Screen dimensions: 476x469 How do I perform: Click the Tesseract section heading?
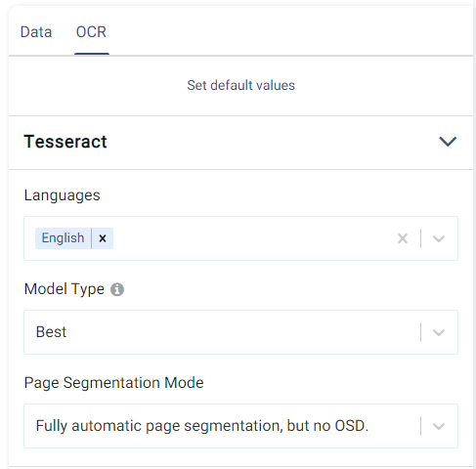[x=65, y=142]
